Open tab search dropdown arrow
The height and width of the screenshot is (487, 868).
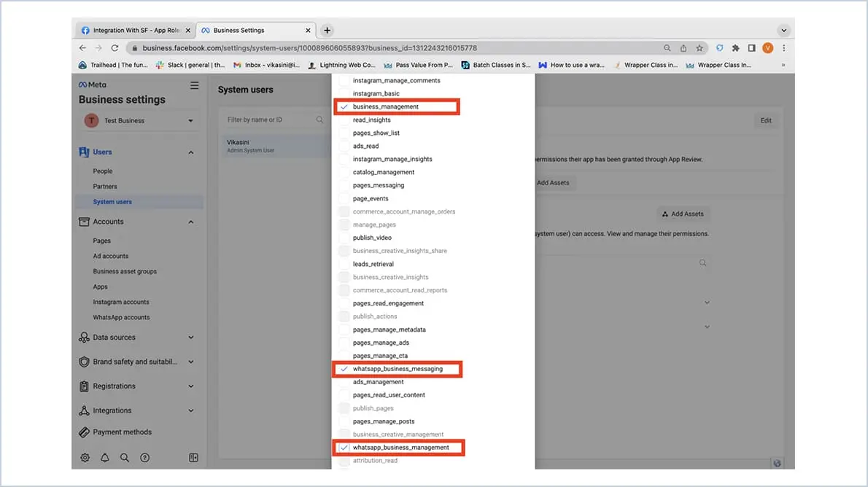tap(783, 31)
